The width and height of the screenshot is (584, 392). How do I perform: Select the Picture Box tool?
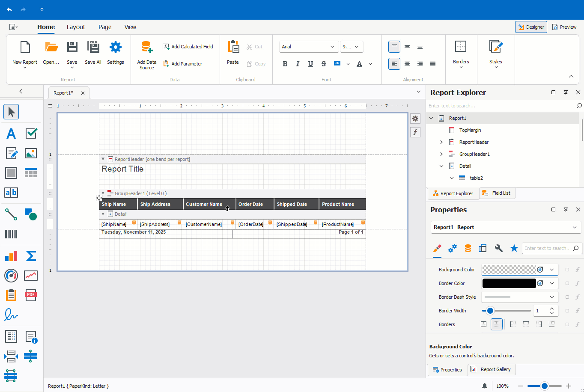tap(30, 153)
